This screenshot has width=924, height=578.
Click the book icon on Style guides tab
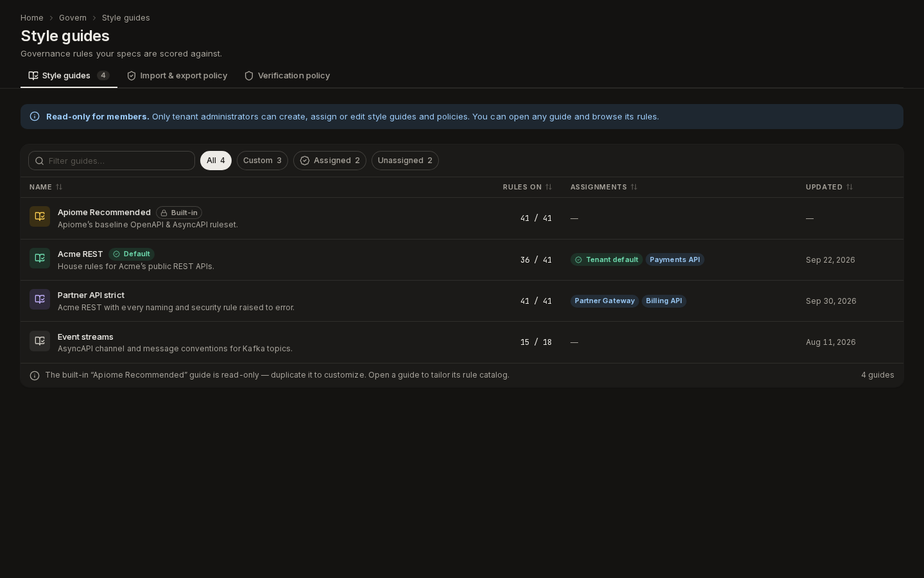[x=33, y=76]
